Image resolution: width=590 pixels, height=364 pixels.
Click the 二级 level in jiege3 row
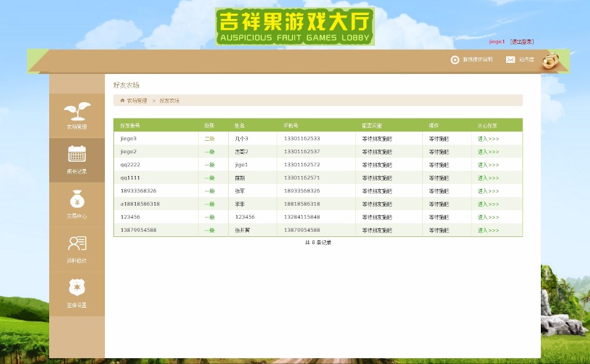click(x=210, y=139)
